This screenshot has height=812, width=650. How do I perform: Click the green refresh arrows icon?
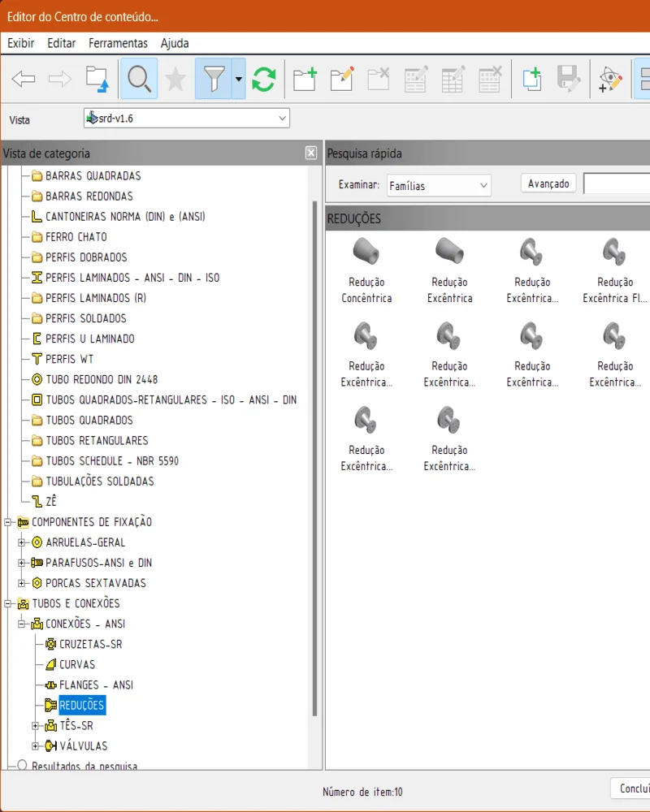263,79
